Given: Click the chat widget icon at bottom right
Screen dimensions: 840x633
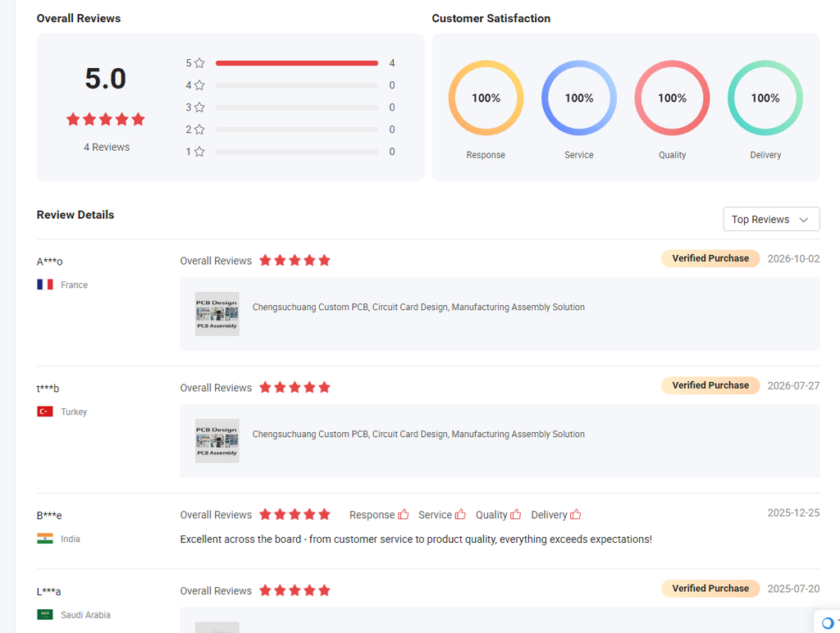Looking at the screenshot, I should (829, 622).
